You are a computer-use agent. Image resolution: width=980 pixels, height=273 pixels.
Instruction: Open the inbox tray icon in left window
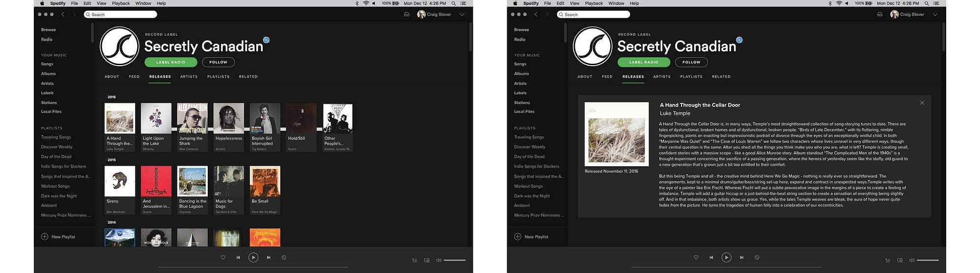click(406, 14)
